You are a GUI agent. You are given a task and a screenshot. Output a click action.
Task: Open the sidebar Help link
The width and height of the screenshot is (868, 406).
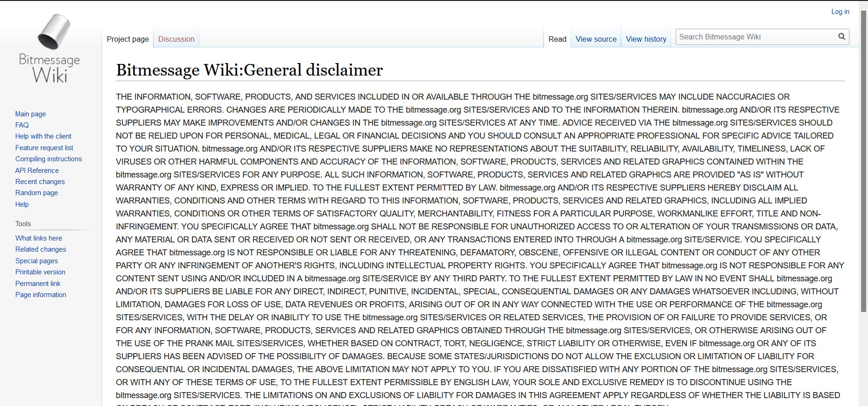click(22, 204)
